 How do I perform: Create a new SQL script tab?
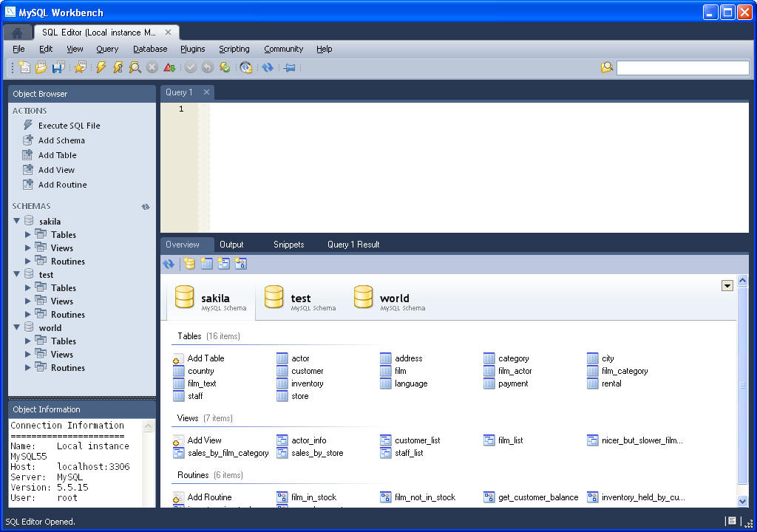click(x=24, y=67)
